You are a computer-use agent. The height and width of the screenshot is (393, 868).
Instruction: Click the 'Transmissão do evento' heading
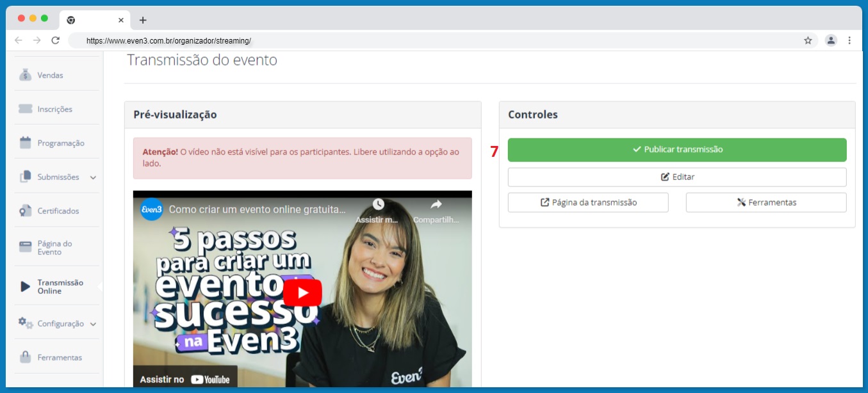click(202, 60)
